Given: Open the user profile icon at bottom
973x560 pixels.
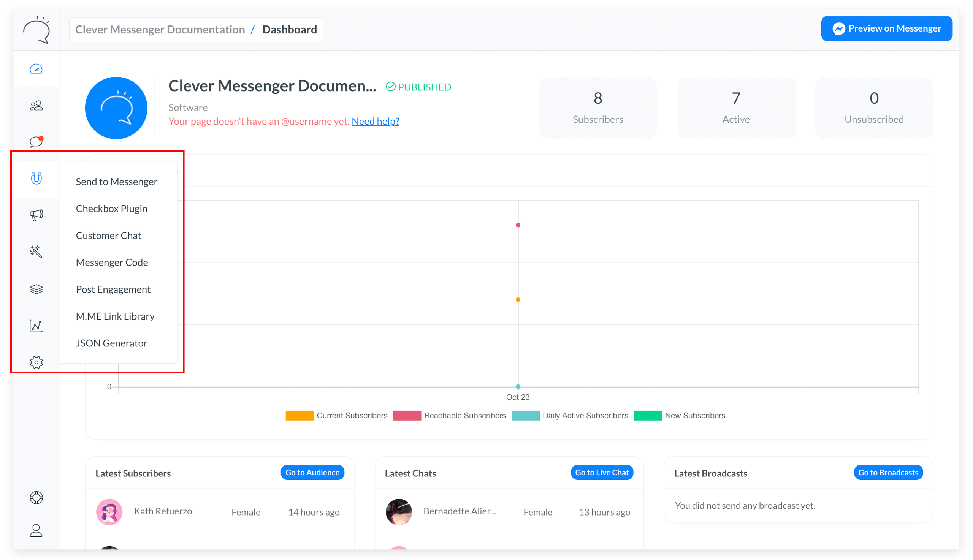Looking at the screenshot, I should [x=36, y=531].
